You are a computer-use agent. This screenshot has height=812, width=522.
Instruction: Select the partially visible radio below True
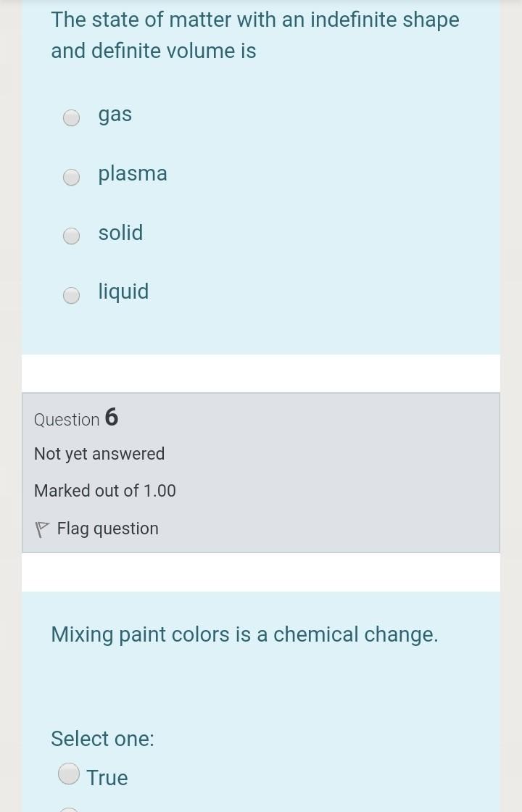[x=69, y=810]
